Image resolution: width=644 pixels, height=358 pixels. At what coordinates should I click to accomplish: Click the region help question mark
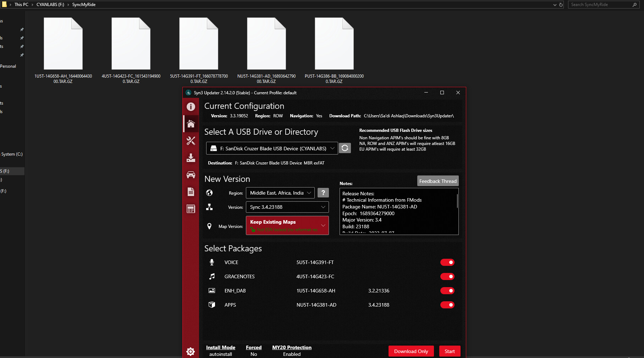(x=323, y=193)
